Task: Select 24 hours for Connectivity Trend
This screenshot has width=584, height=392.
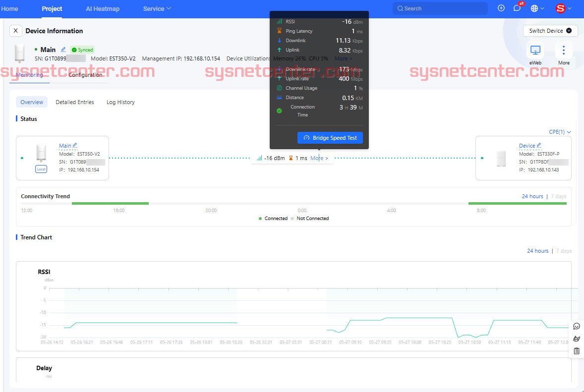Action: coord(532,196)
